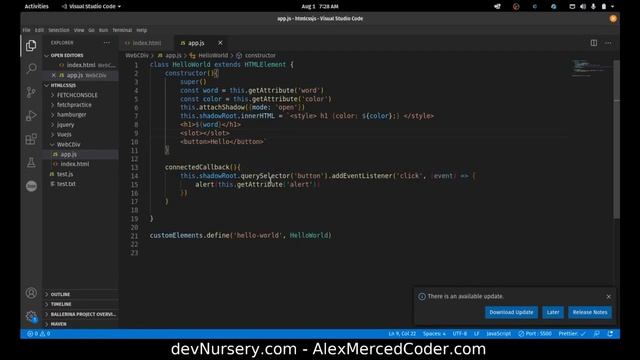Open the Release Notes button
Screen dimensions: 640x360
[x=590, y=312]
